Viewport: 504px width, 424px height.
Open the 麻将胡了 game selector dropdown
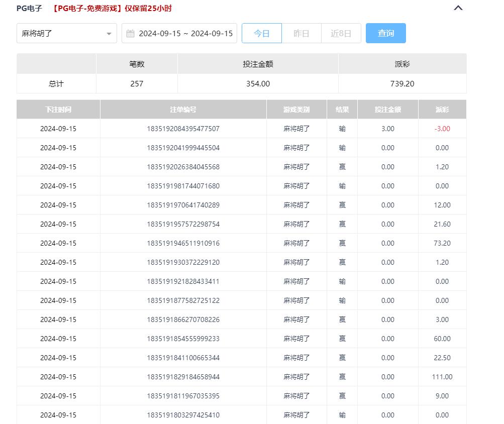coord(66,34)
